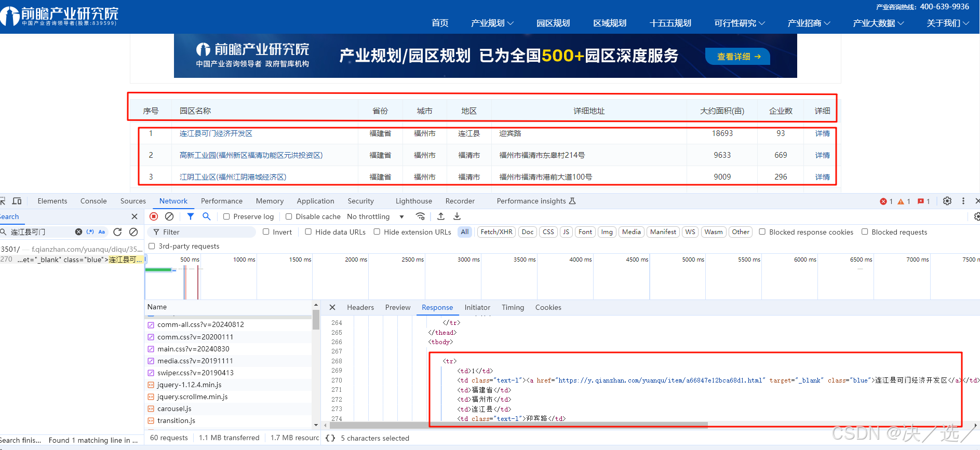Switch to the Elements tab
This screenshot has height=450, width=980.
point(52,201)
